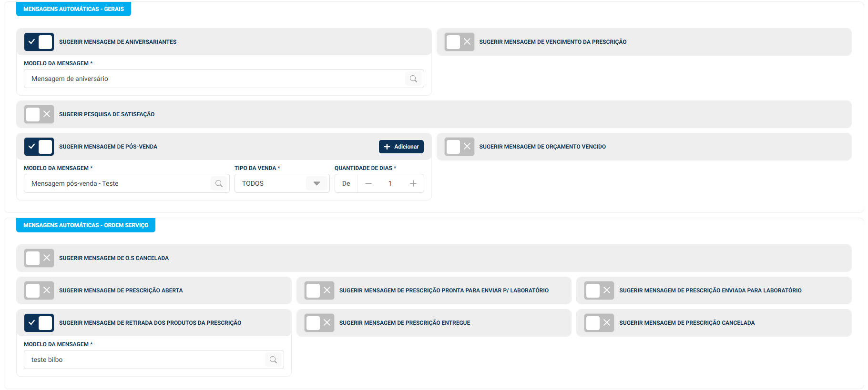Select 'Mensagens Automáticas - Gerais' section tab
This screenshot has width=868, height=390.
[73, 9]
